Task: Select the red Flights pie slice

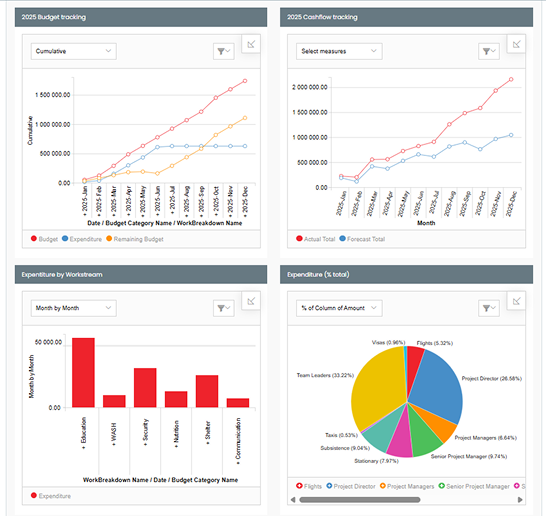Action: 414,362
